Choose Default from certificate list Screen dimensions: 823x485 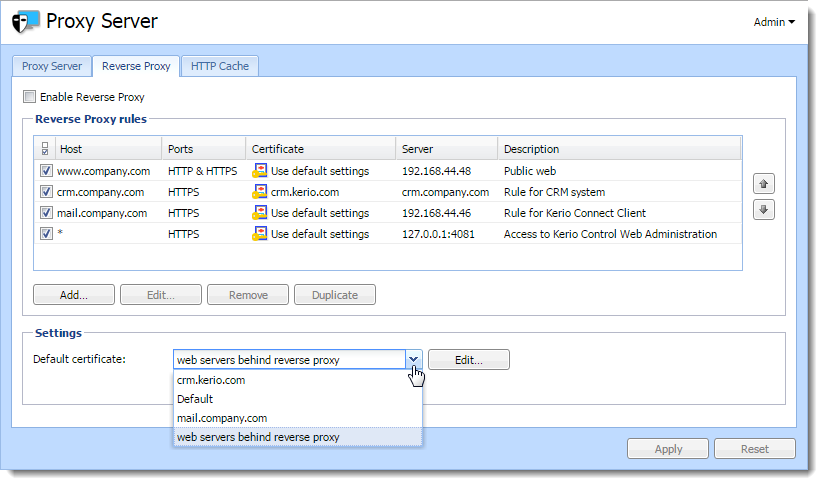[298, 399]
